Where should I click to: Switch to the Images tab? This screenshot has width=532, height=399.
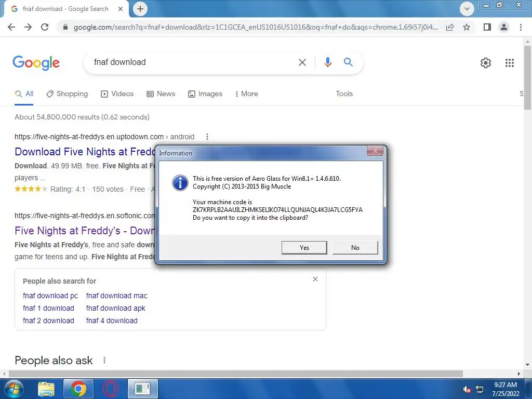205,94
